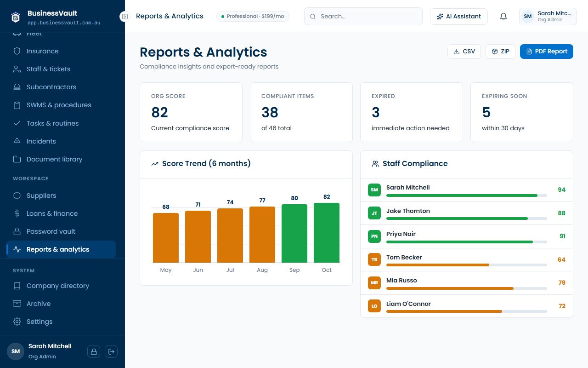Navigate to SWMS & procedures
The height and width of the screenshot is (368, 588).
pos(61,105)
